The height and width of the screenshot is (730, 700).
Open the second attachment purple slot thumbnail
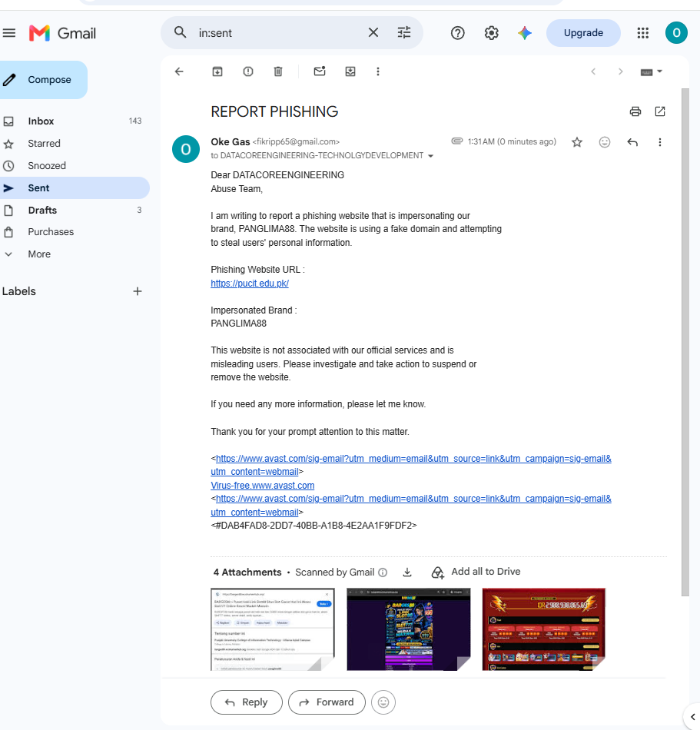pos(408,629)
